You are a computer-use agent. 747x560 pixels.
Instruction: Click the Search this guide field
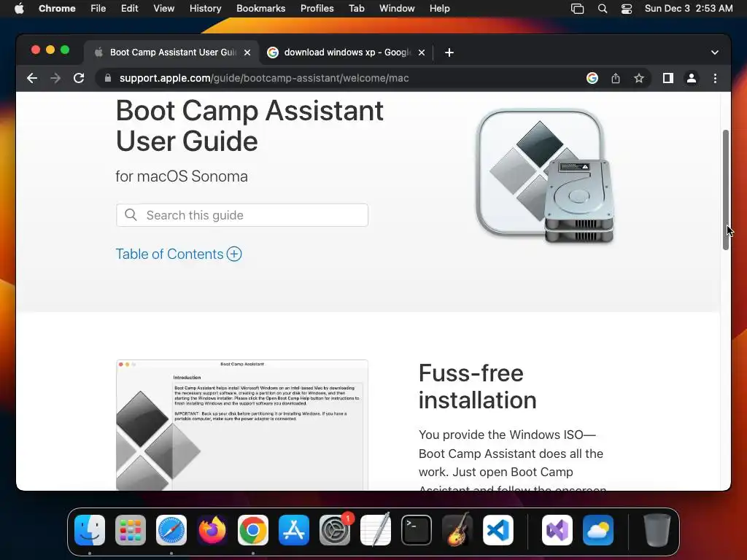(x=242, y=215)
